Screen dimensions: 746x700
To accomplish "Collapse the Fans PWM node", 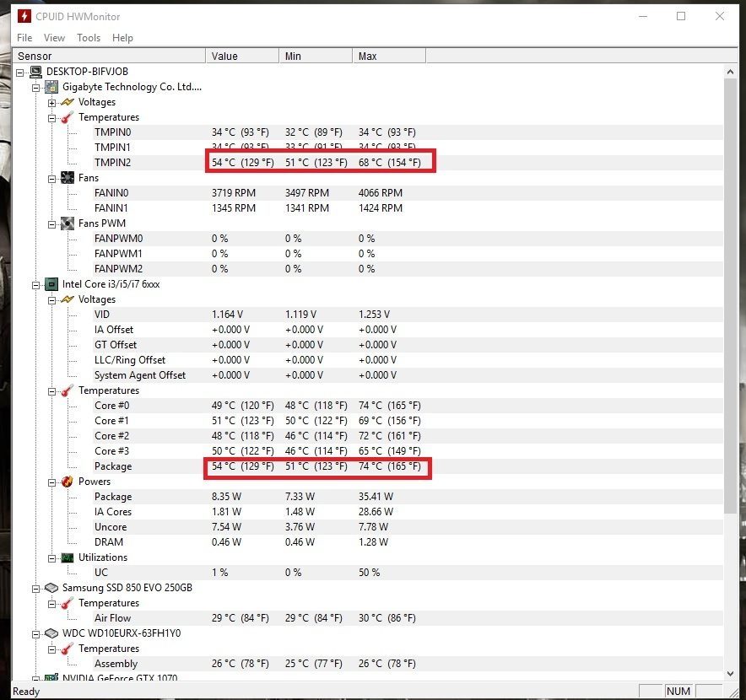I will pos(51,224).
